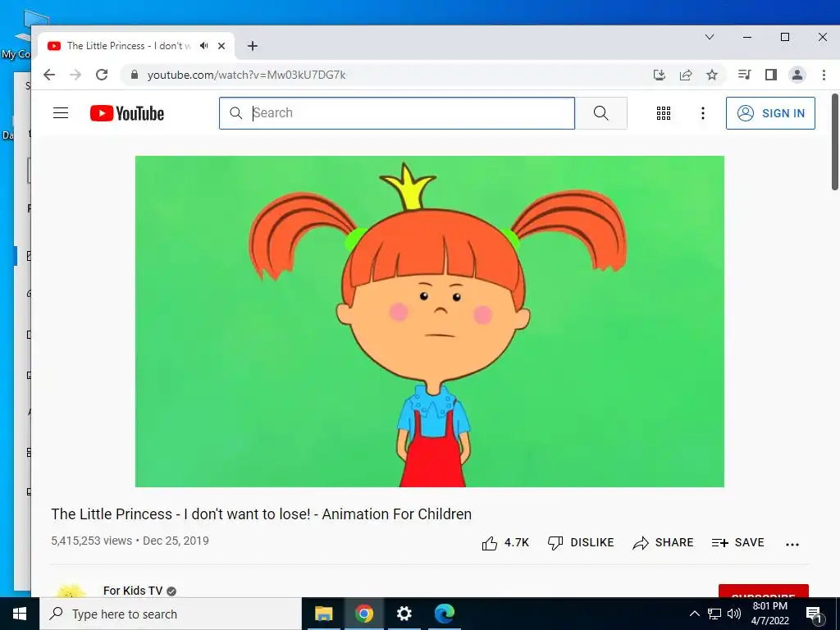Show hidden system tray icons
The height and width of the screenshot is (630, 840).
(x=694, y=614)
